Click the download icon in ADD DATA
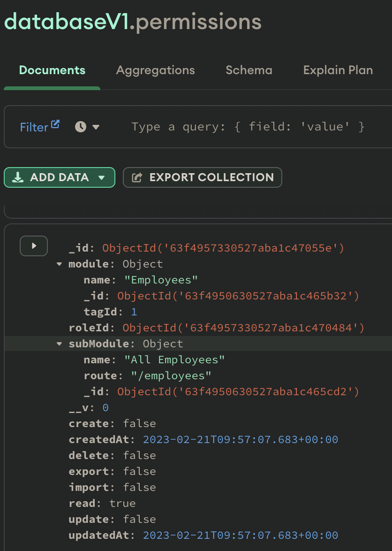 click(18, 177)
